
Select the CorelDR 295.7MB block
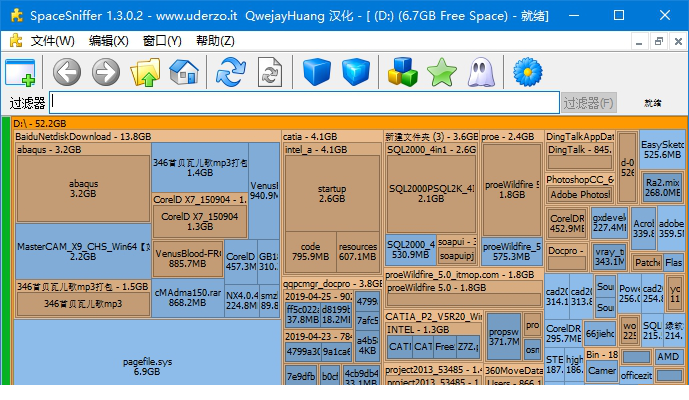point(563,334)
